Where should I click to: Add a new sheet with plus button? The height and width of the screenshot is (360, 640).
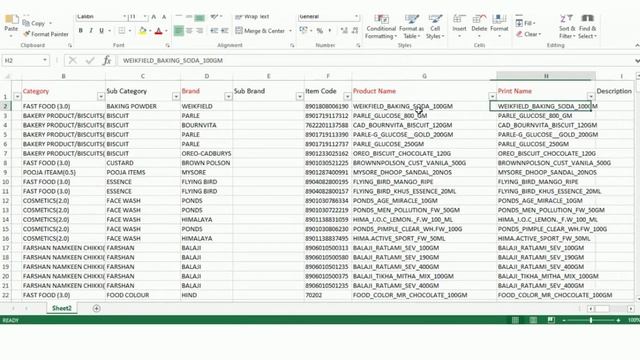coord(96,308)
